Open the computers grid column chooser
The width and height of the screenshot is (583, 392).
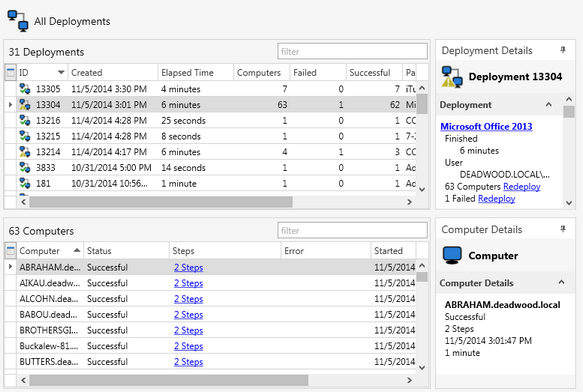10,251
